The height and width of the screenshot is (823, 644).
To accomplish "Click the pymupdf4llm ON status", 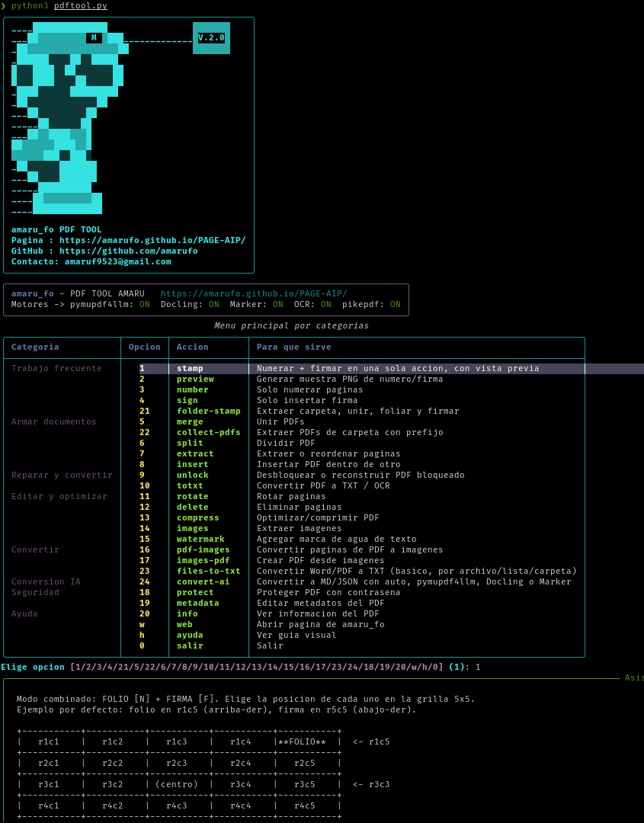I will pos(144,304).
